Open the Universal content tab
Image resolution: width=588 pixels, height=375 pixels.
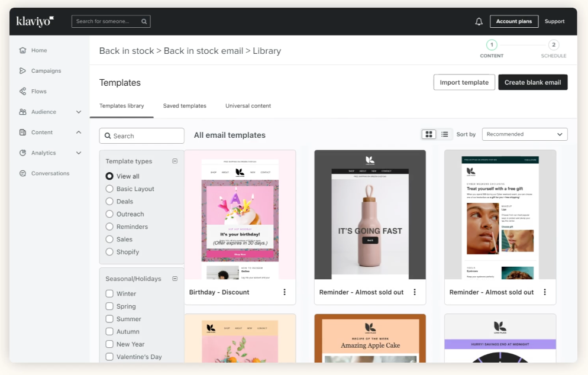[x=248, y=106]
